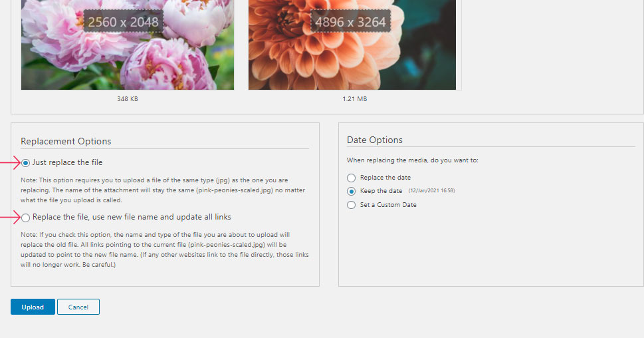644x338 pixels.
Task: Click the note about uploading same file type
Action: (163, 190)
